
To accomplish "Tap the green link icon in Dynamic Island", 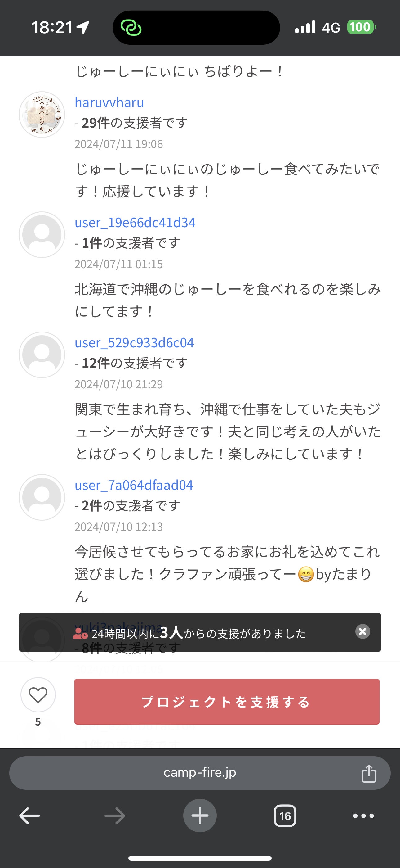I will click(x=131, y=28).
